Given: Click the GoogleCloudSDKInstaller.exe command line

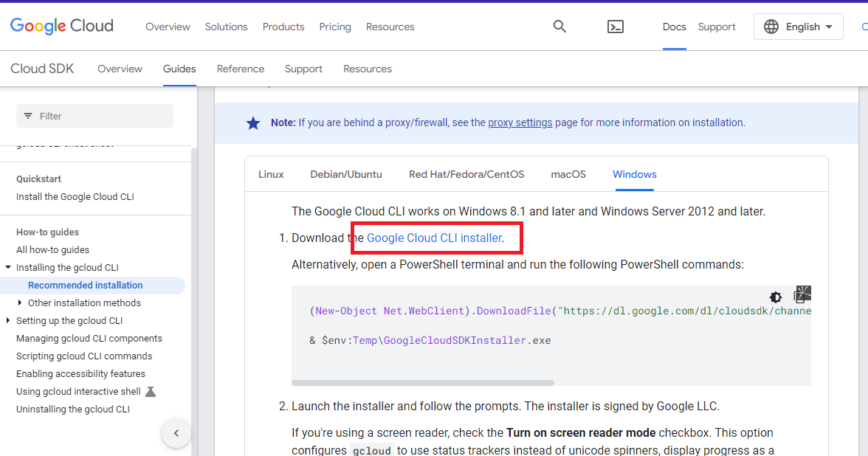Looking at the screenshot, I should click(430, 340).
